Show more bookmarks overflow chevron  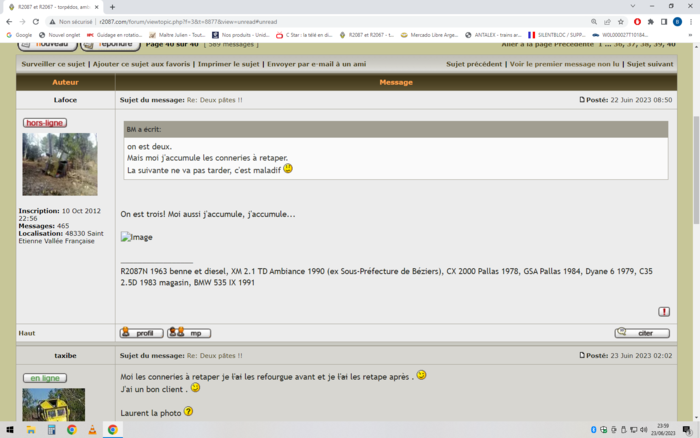[x=691, y=35]
